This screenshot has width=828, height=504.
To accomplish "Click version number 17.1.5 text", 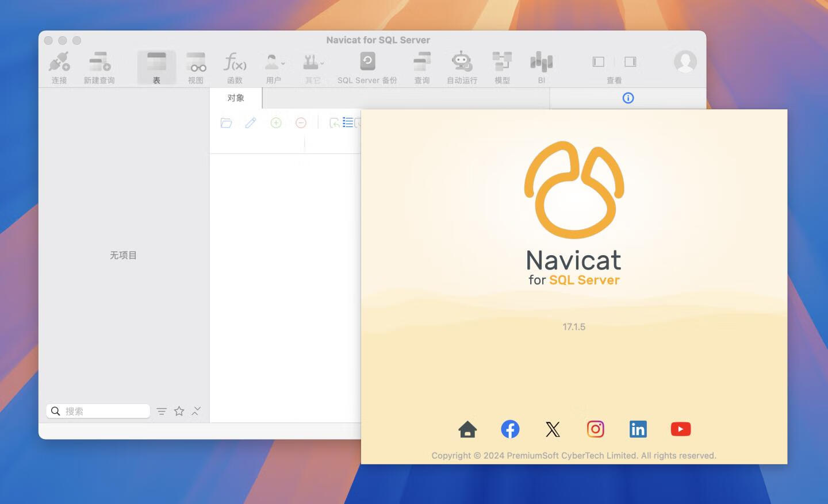I will pos(574,326).
